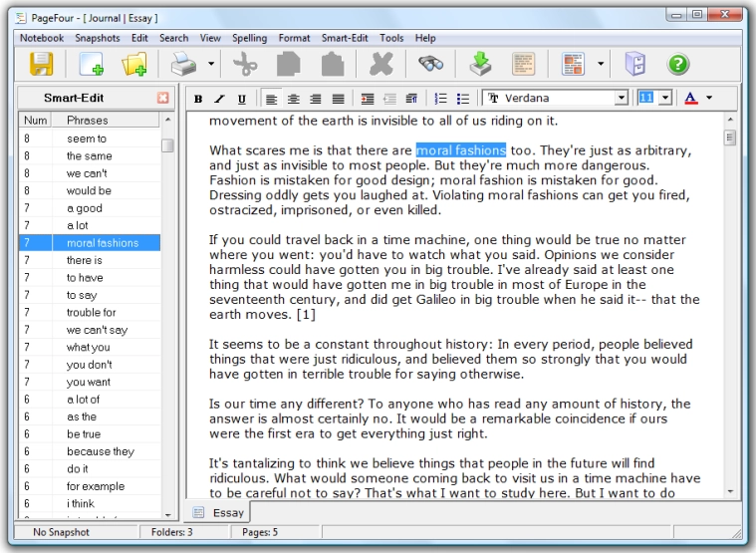Open the print options dropdown arrow

pyautogui.click(x=211, y=64)
